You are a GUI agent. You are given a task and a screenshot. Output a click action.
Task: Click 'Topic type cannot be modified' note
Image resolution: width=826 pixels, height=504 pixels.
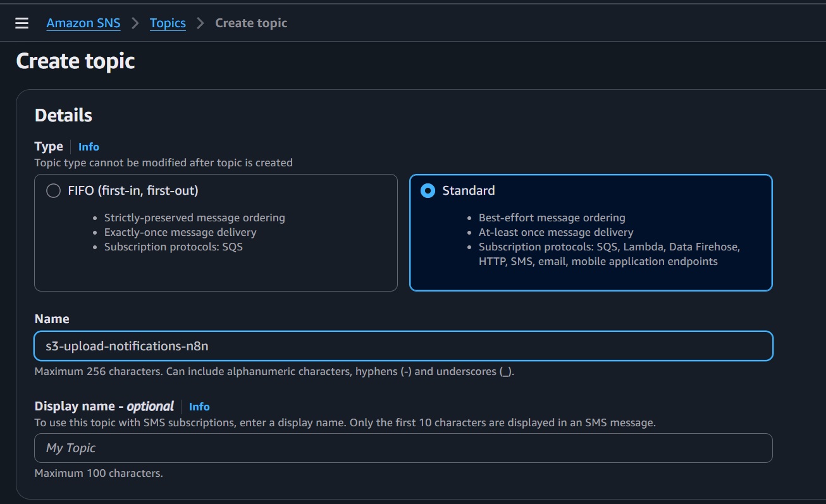pos(164,163)
